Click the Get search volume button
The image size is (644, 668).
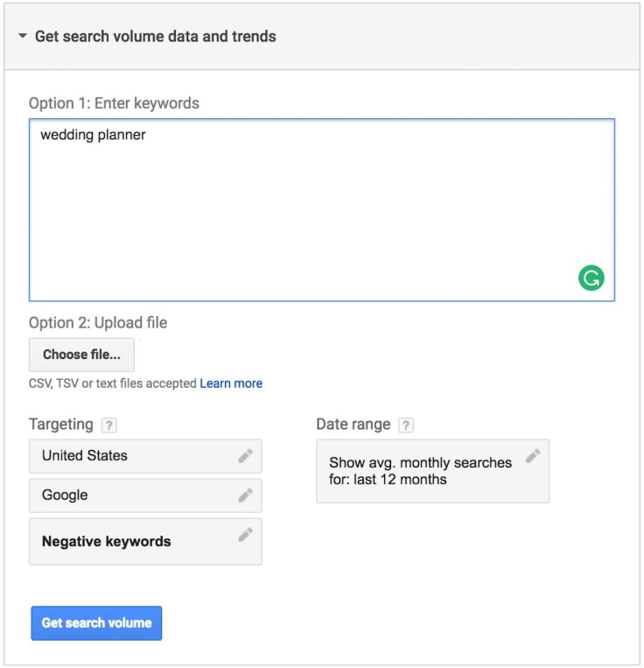click(96, 622)
